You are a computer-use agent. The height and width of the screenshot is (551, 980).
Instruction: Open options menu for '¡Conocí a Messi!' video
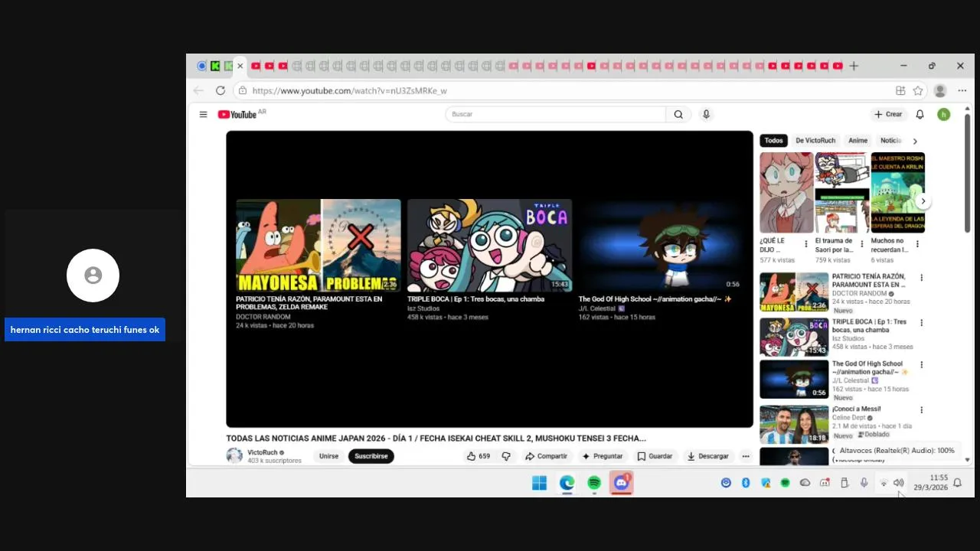pyautogui.click(x=922, y=410)
